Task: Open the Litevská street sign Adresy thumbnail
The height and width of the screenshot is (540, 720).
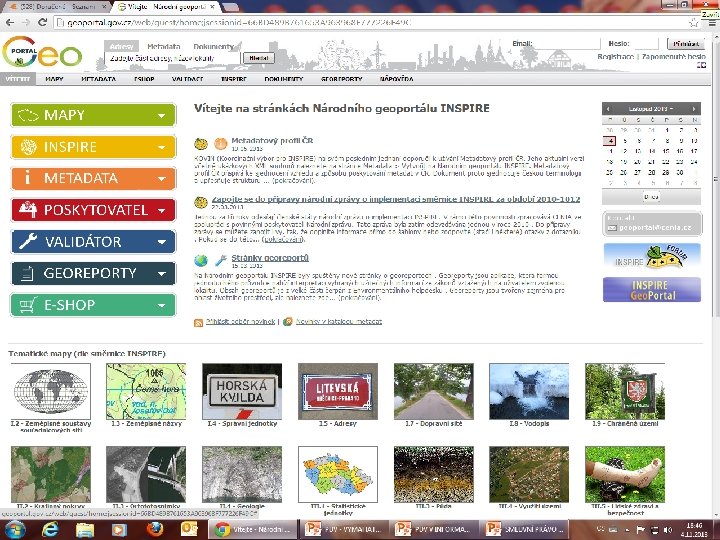Action: click(x=338, y=391)
